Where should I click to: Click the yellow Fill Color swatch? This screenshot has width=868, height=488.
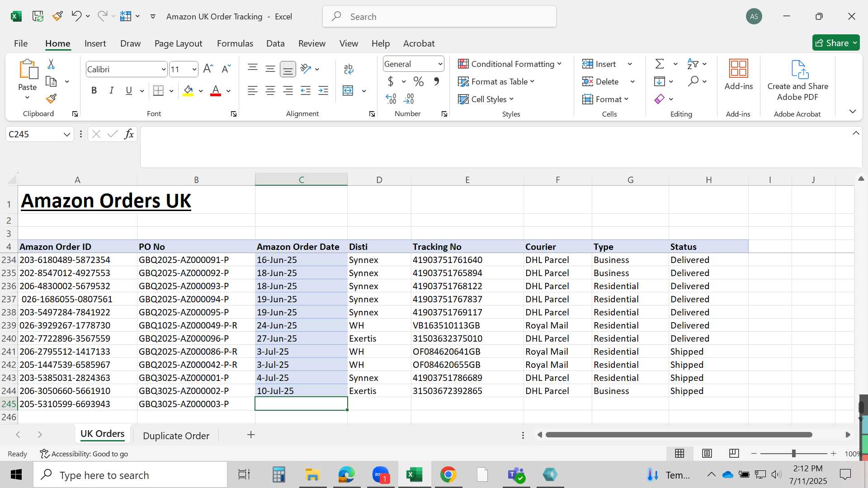[189, 91]
